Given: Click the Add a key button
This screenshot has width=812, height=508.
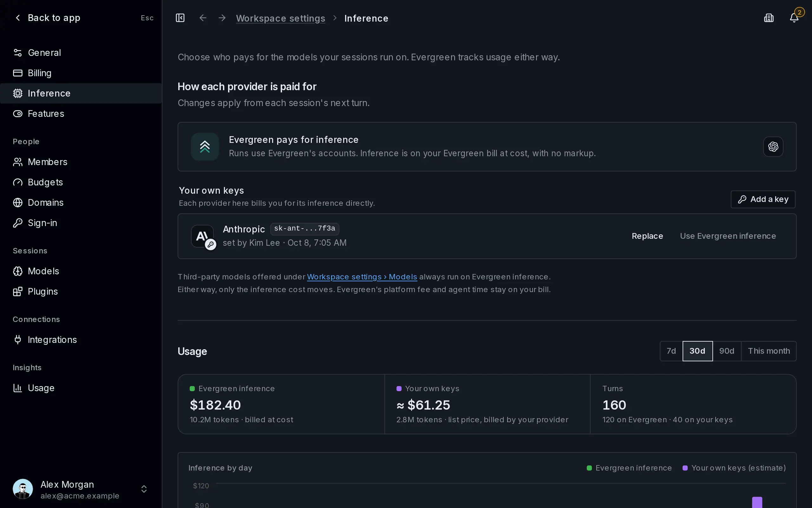Looking at the screenshot, I should click(763, 199).
